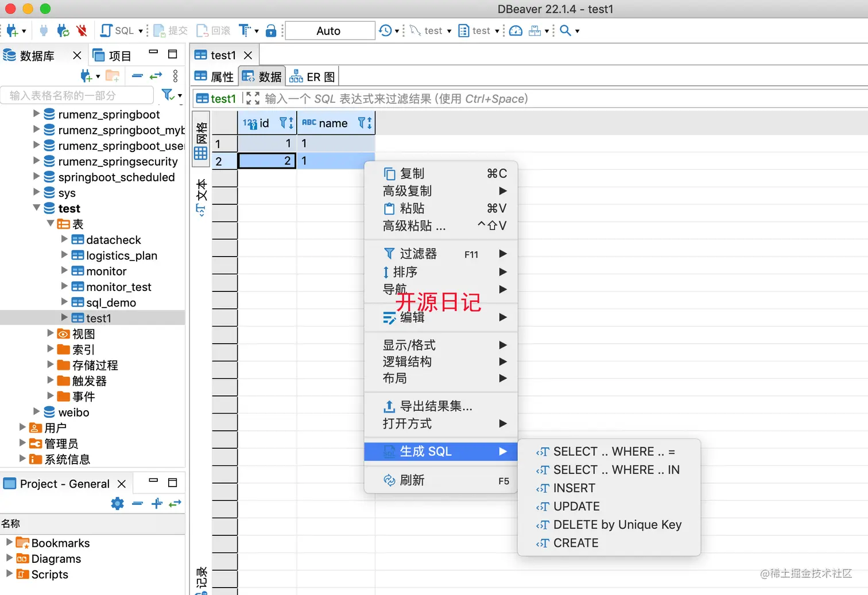
Task: Choose INSERT in the SQL submenu
Action: click(609, 488)
